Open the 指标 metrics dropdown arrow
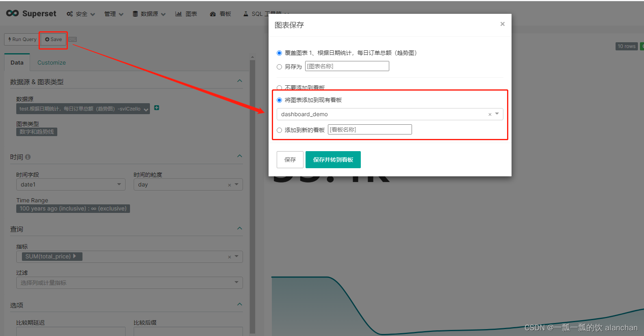Image resolution: width=644 pixels, height=336 pixels. pyautogui.click(x=236, y=256)
